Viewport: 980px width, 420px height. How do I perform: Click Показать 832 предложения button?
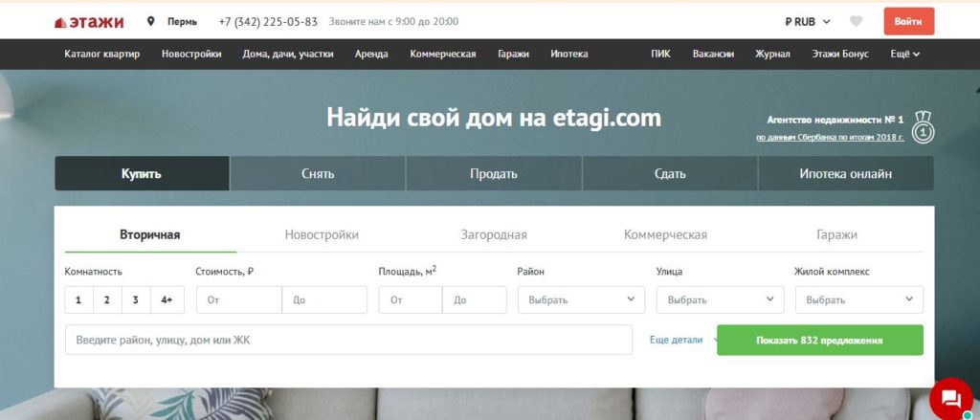[x=819, y=340]
